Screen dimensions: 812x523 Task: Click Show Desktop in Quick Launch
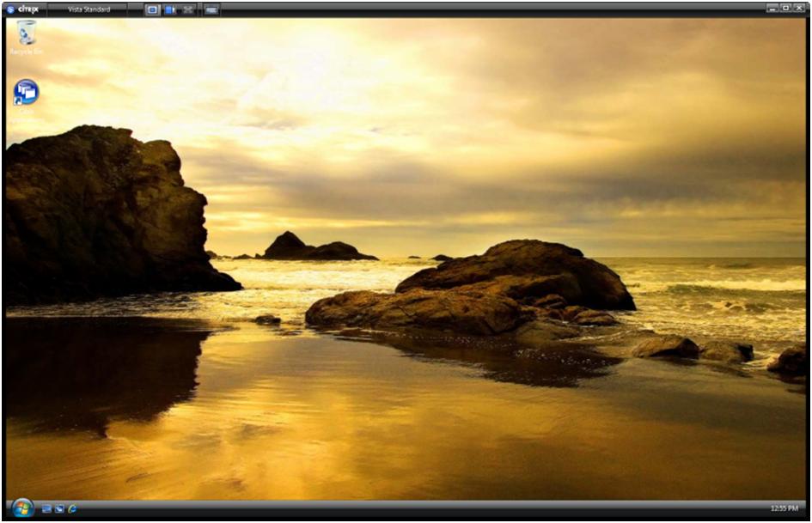pos(47,509)
